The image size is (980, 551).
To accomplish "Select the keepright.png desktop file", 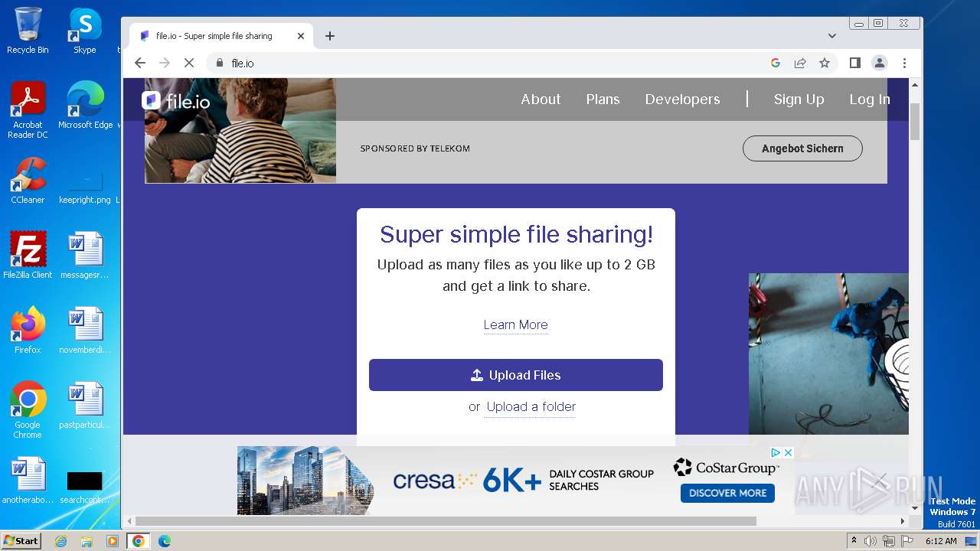I will pyautogui.click(x=85, y=187).
